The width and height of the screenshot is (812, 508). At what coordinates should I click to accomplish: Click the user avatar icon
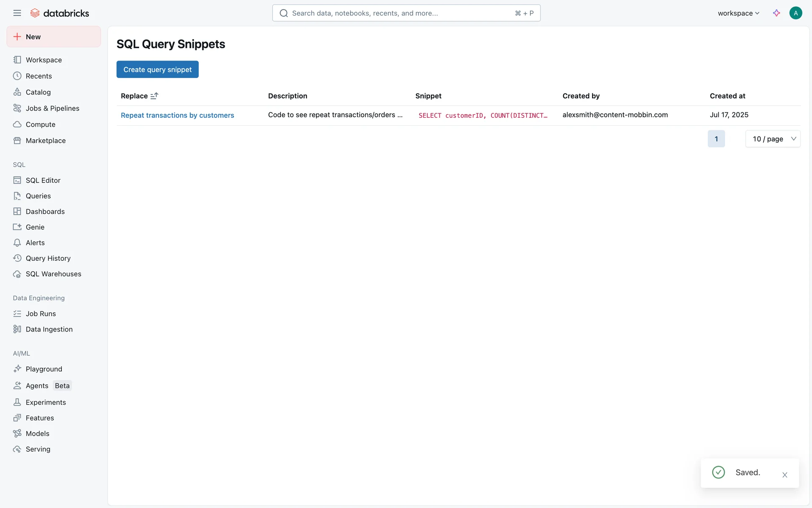click(x=796, y=13)
